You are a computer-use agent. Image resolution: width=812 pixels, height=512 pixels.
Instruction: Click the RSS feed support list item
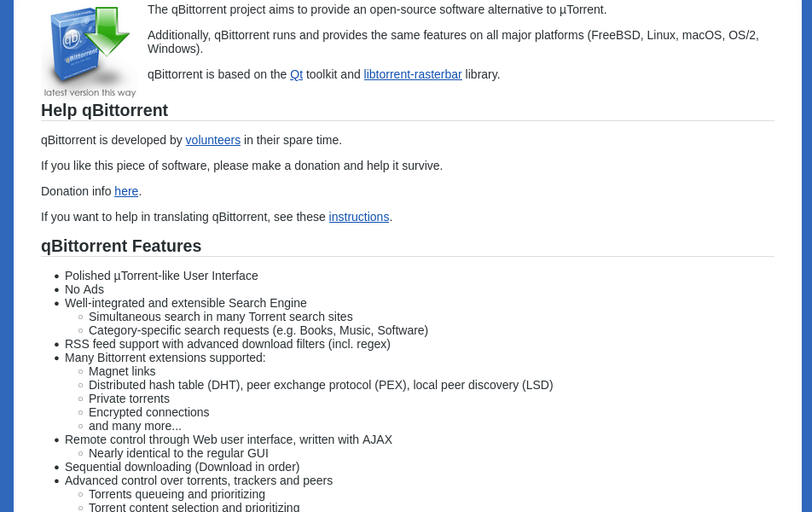[227, 344]
